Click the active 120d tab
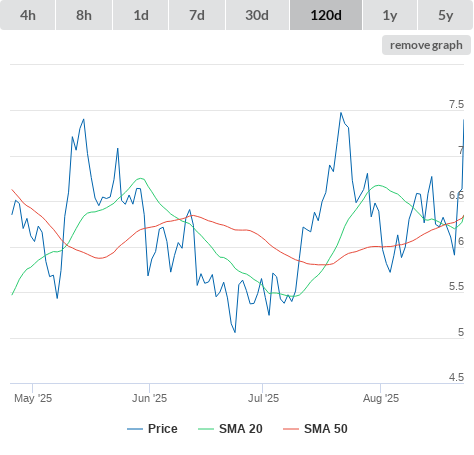474x455 pixels. click(x=326, y=15)
